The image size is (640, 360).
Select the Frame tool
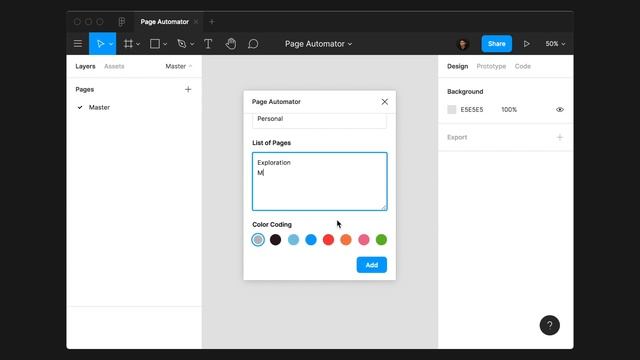point(128,44)
